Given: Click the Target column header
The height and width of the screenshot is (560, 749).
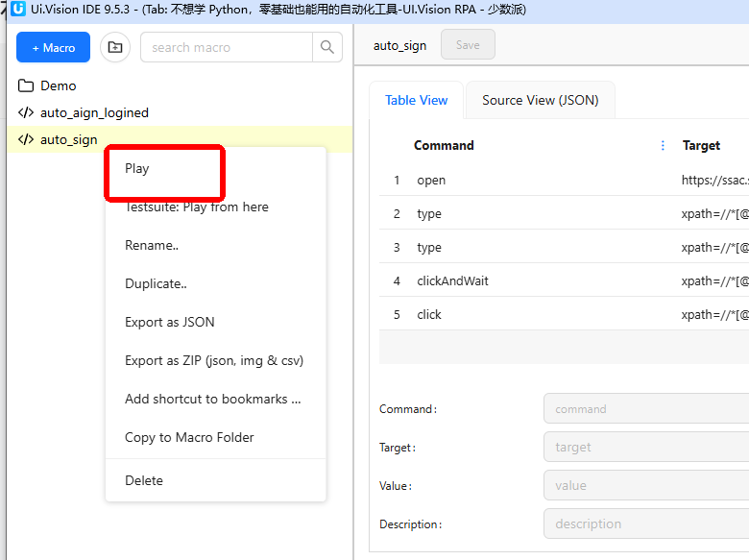Looking at the screenshot, I should click(x=701, y=145).
